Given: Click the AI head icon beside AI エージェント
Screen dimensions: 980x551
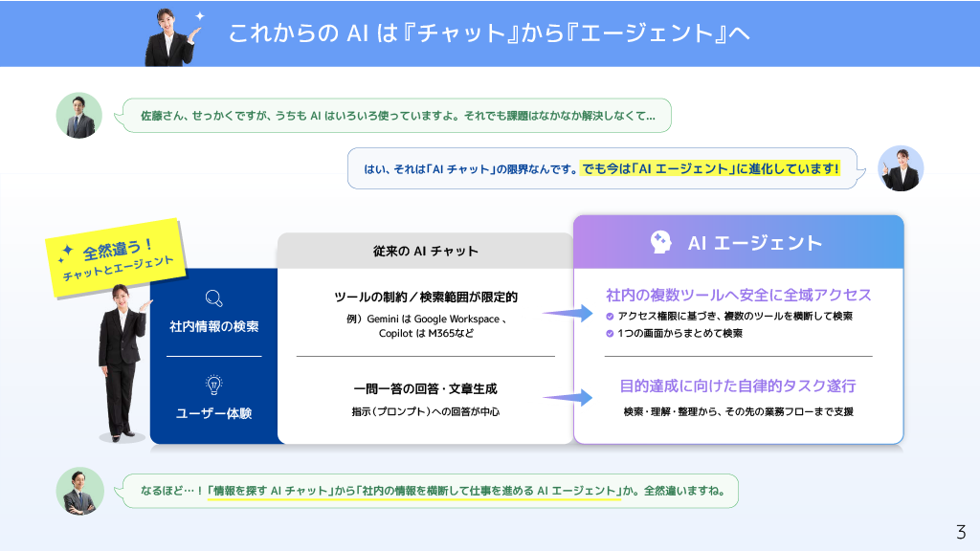Looking at the screenshot, I should pyautogui.click(x=660, y=242).
